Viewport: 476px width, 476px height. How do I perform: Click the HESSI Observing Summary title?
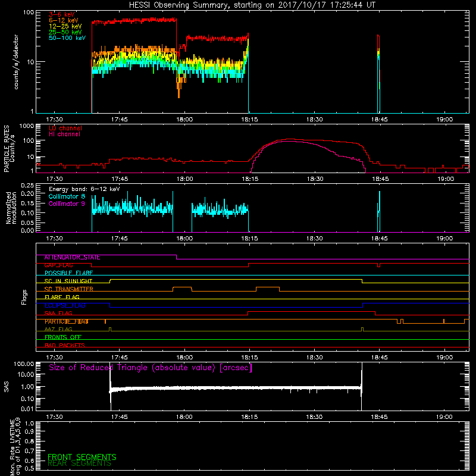pyautogui.click(x=252, y=5)
